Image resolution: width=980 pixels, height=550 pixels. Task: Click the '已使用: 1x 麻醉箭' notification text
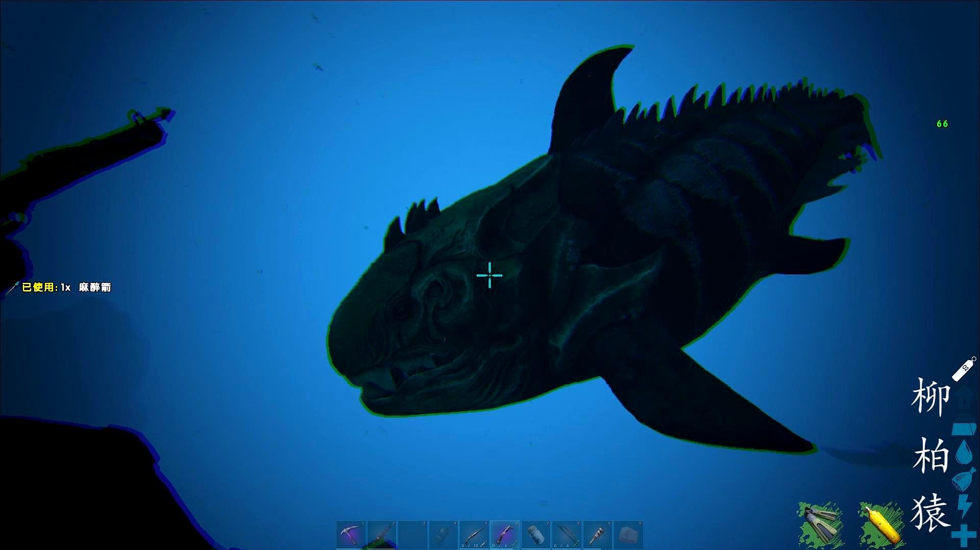point(66,288)
